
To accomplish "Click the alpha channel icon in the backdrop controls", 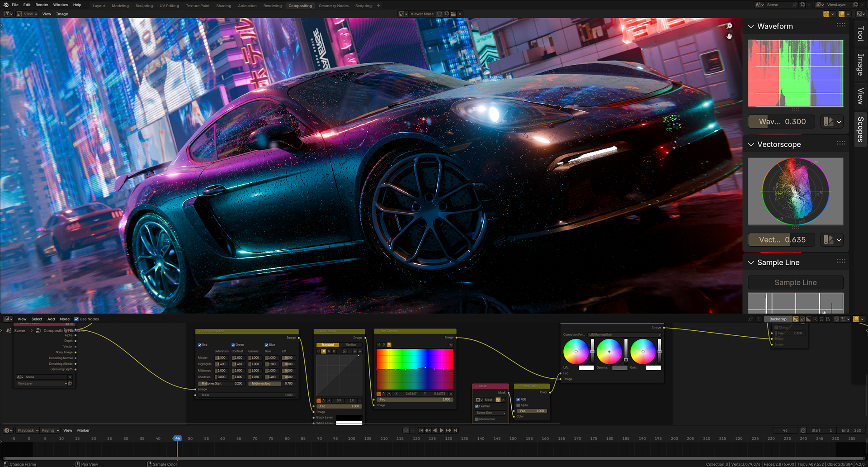I will click(x=809, y=319).
